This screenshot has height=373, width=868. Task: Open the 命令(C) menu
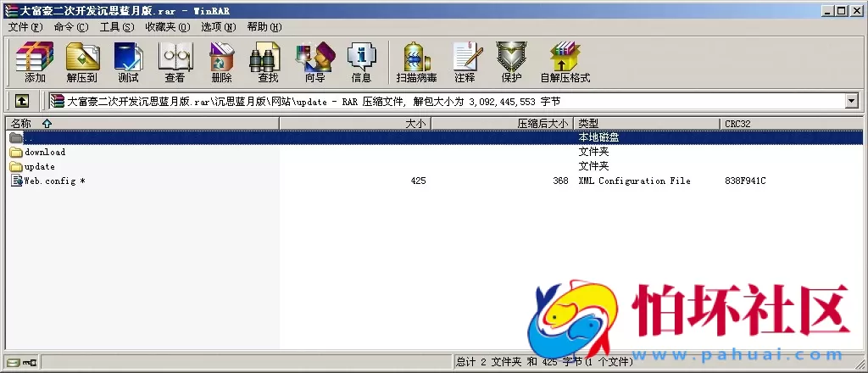coord(71,27)
